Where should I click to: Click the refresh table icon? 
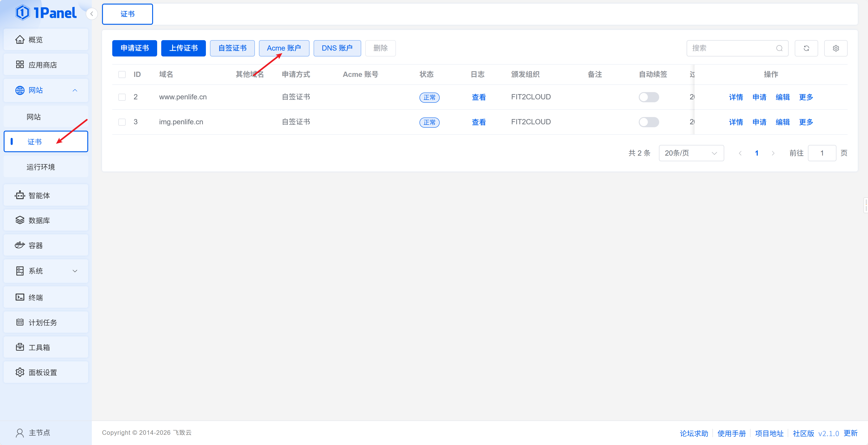point(806,48)
